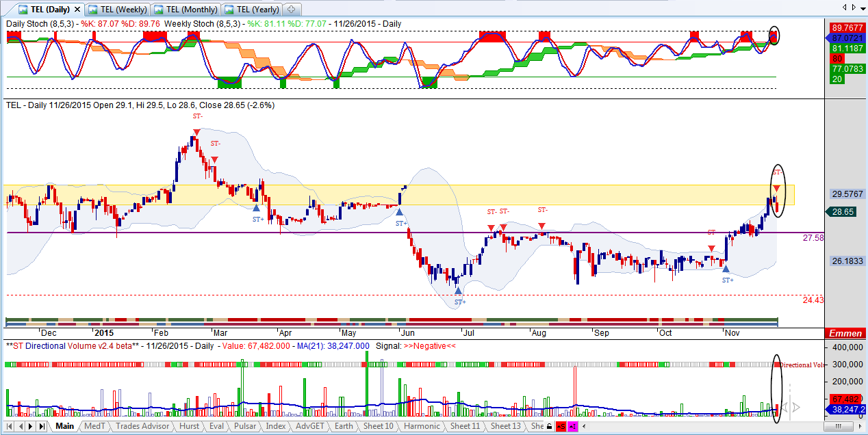
Task: Switch to the TEL (Yearly) chart tab
Action: tap(253, 10)
